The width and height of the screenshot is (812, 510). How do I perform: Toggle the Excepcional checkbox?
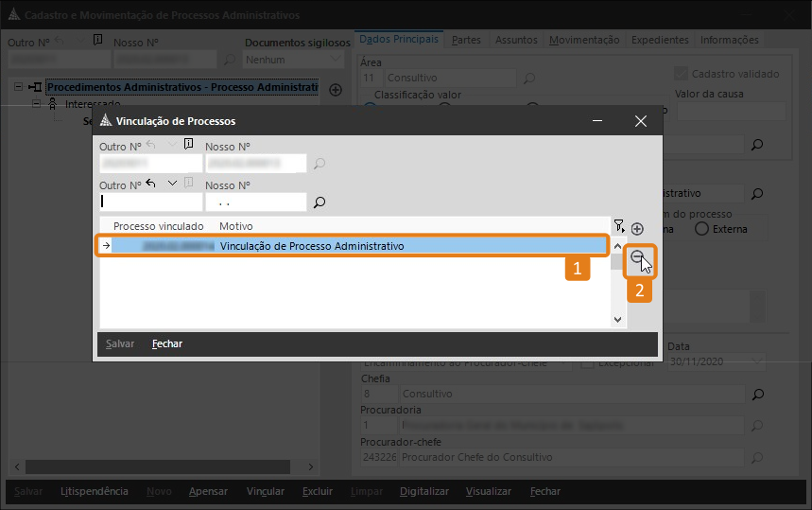pyautogui.click(x=587, y=362)
